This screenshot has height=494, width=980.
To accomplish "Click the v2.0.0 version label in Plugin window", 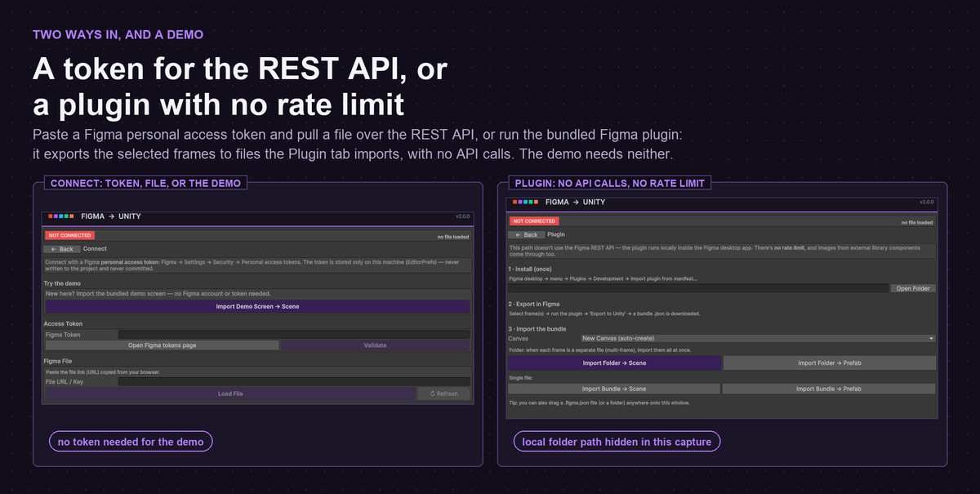I will [x=926, y=202].
